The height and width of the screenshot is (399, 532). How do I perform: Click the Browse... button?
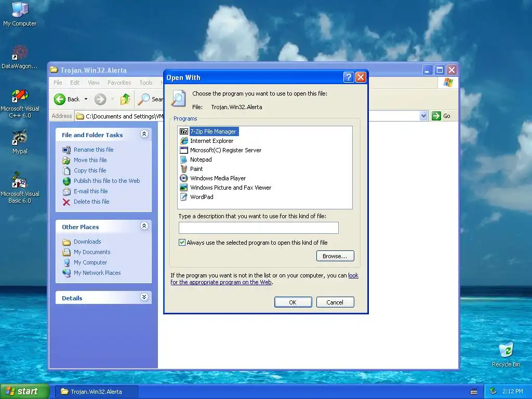click(335, 256)
